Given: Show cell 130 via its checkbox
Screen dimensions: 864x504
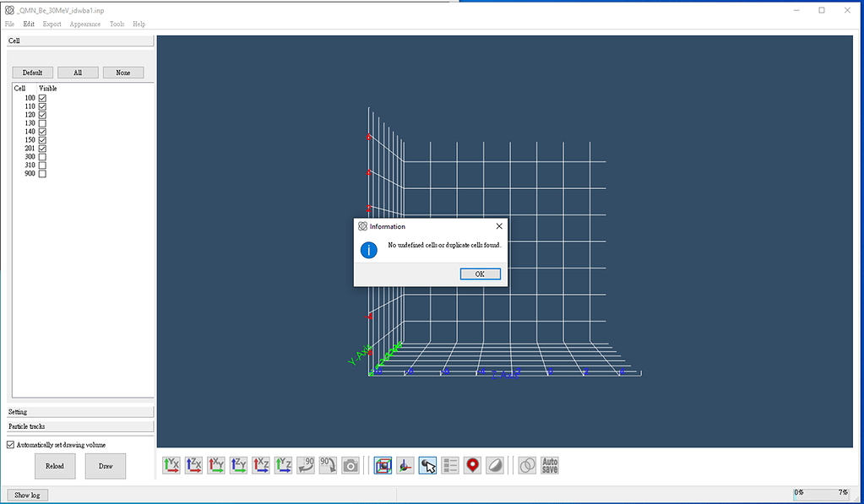Looking at the screenshot, I should click(x=42, y=122).
